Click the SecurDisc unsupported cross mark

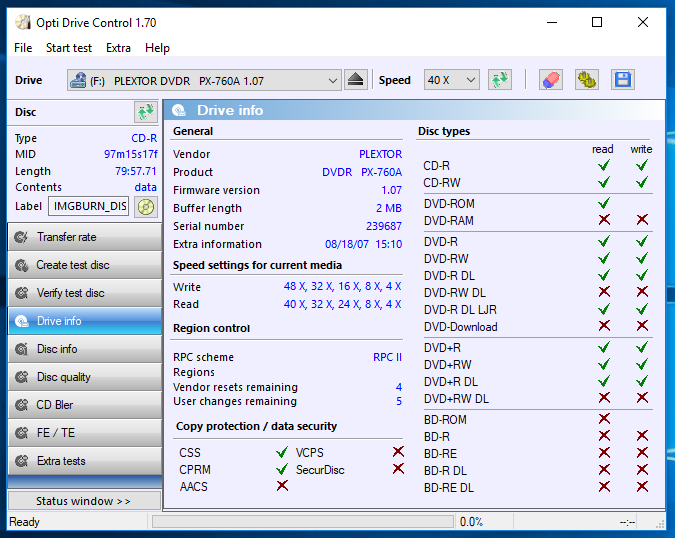click(398, 469)
